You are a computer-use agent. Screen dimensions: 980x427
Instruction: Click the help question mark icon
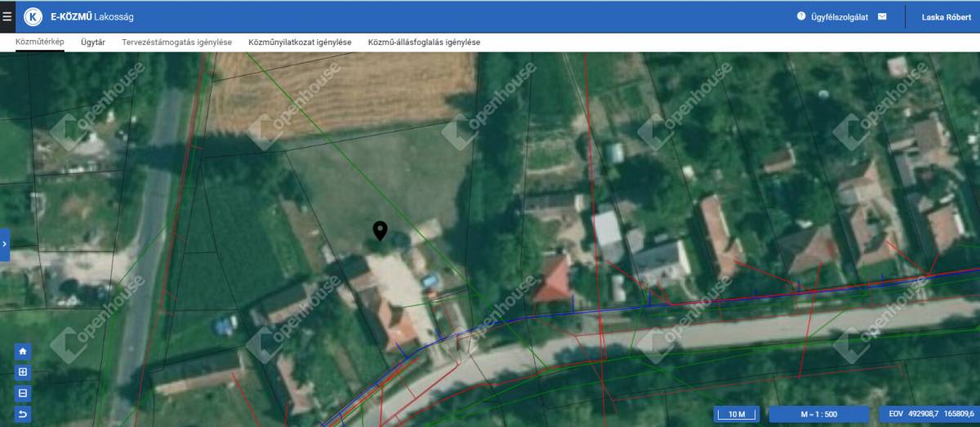[801, 16]
